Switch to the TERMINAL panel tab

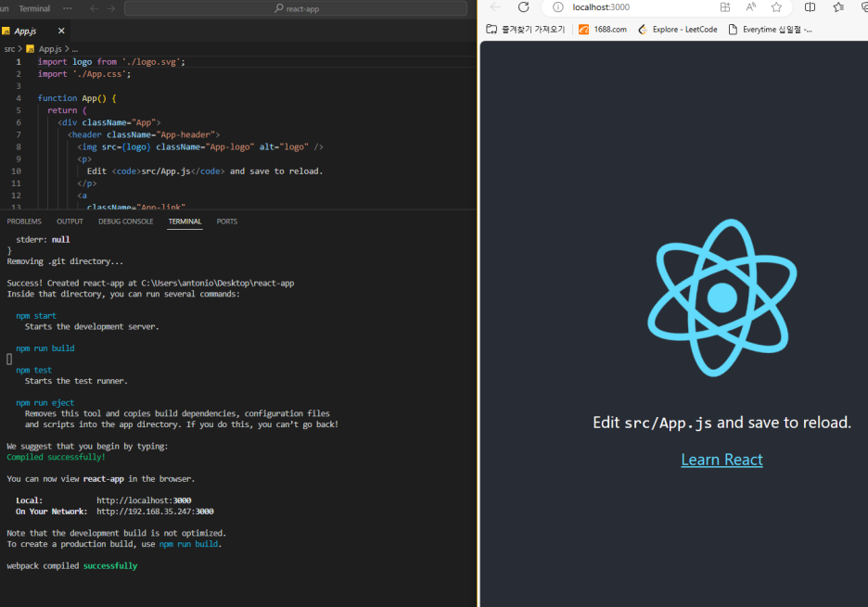tap(185, 221)
